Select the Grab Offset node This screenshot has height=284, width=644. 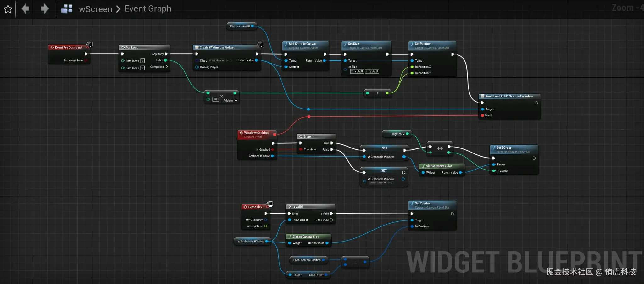[x=308, y=275]
